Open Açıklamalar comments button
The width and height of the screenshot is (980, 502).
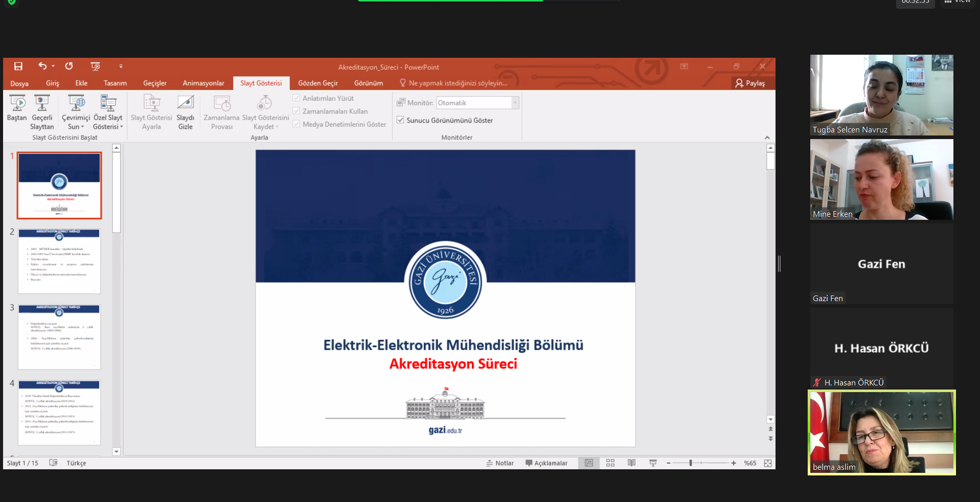click(x=546, y=463)
